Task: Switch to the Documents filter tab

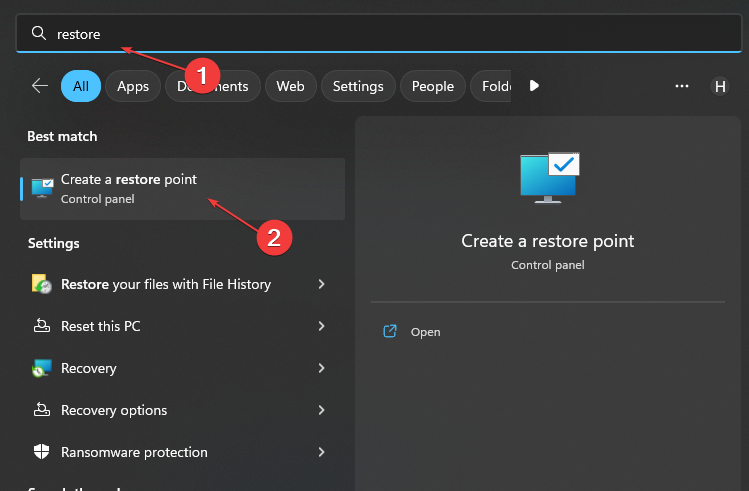Action: (213, 86)
